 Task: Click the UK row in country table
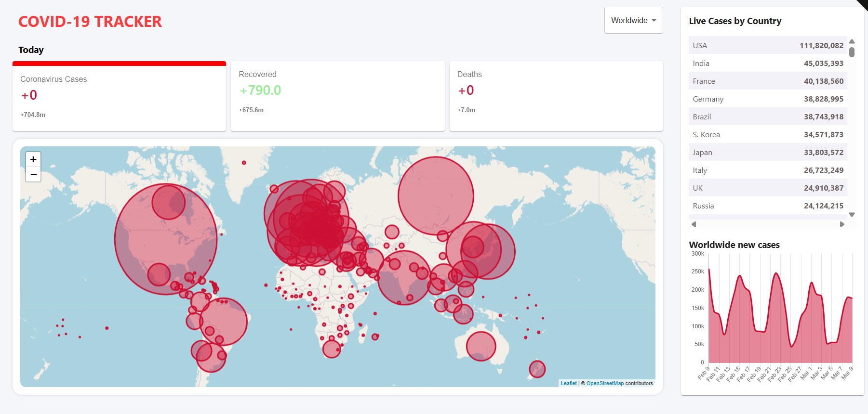coord(768,188)
